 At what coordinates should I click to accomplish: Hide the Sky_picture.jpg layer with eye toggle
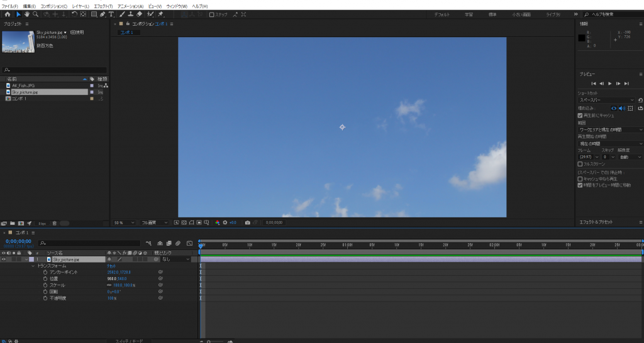(x=4, y=259)
